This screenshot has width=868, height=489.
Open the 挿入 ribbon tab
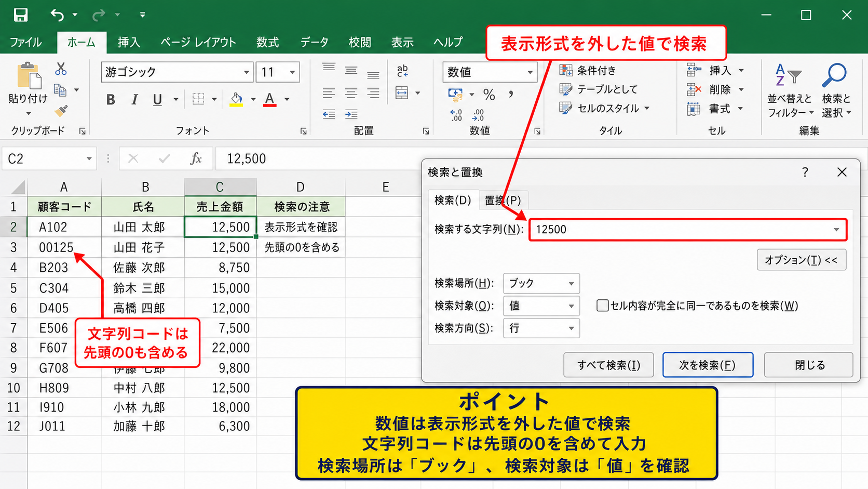pos(129,42)
